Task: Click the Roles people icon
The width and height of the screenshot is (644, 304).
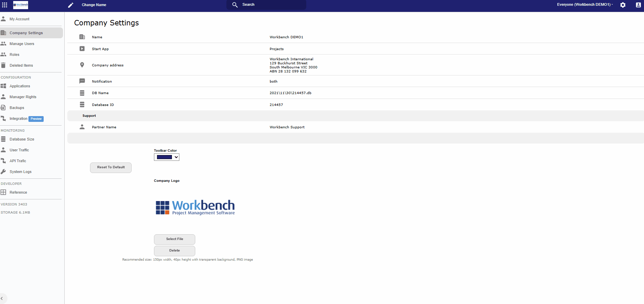Action: [x=3, y=55]
